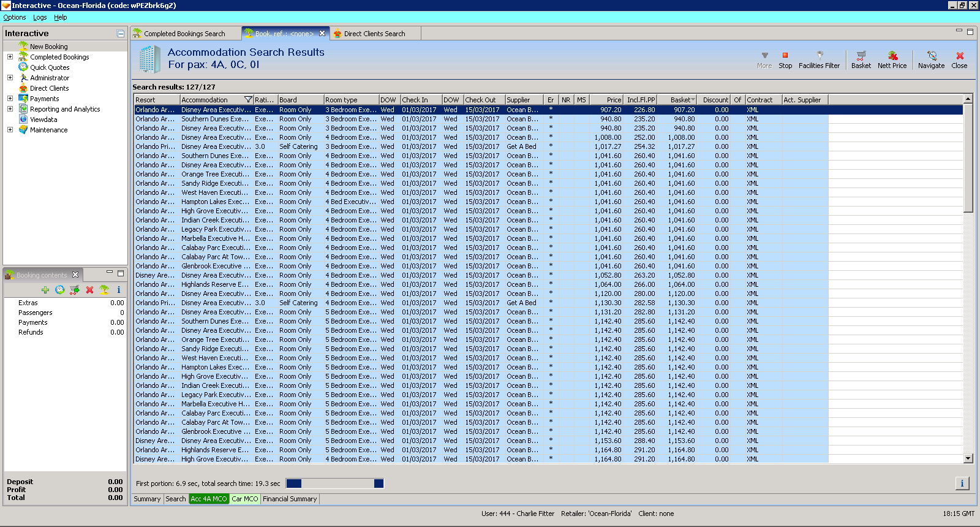Expand the Maintenance tree node
This screenshot has width=980, height=527.
10,130
